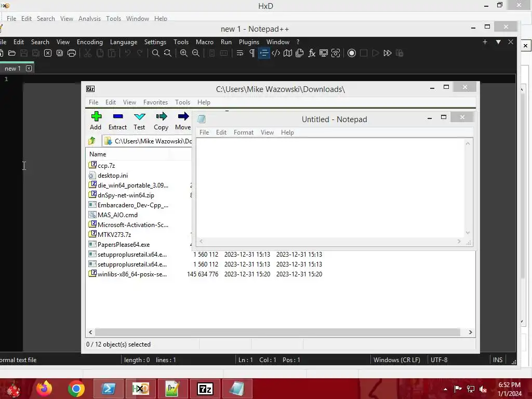The width and height of the screenshot is (532, 399).
Task: Click run macro multiple times icon
Action: point(388,53)
